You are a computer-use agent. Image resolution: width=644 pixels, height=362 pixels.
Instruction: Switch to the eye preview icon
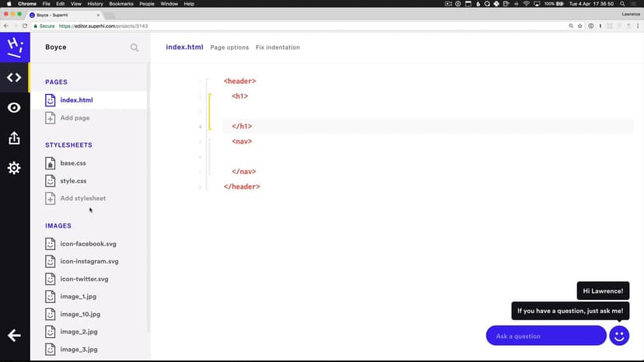click(x=14, y=108)
